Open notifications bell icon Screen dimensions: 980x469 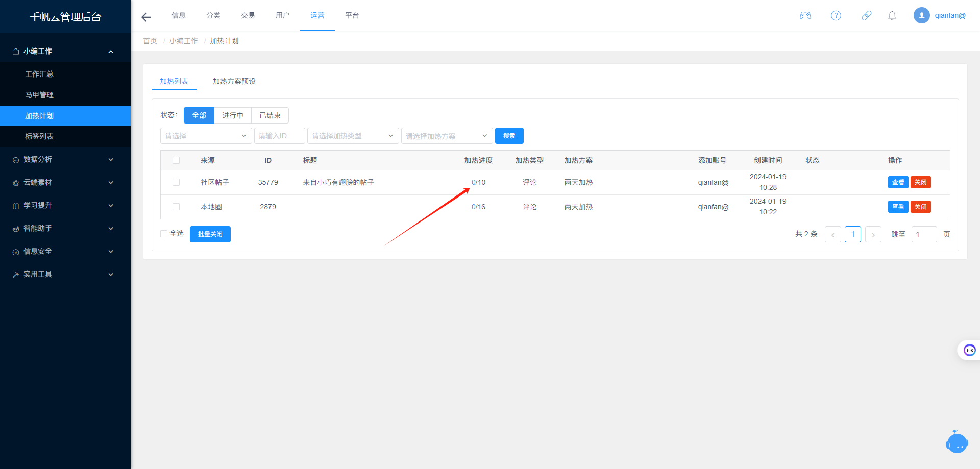(x=892, y=16)
